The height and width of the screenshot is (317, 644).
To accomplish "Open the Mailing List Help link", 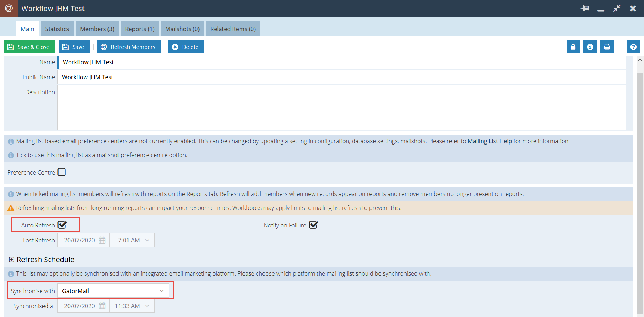I will (x=490, y=141).
